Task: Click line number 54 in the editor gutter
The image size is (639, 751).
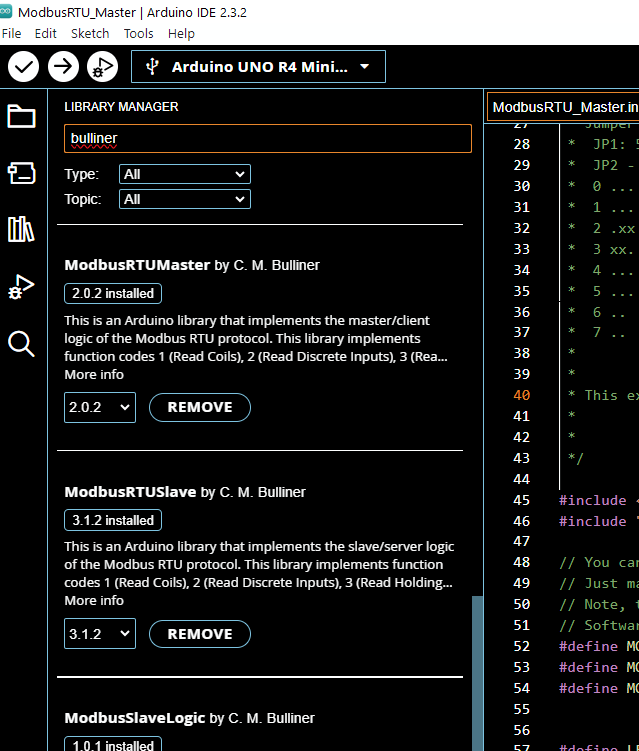Action: pos(522,689)
